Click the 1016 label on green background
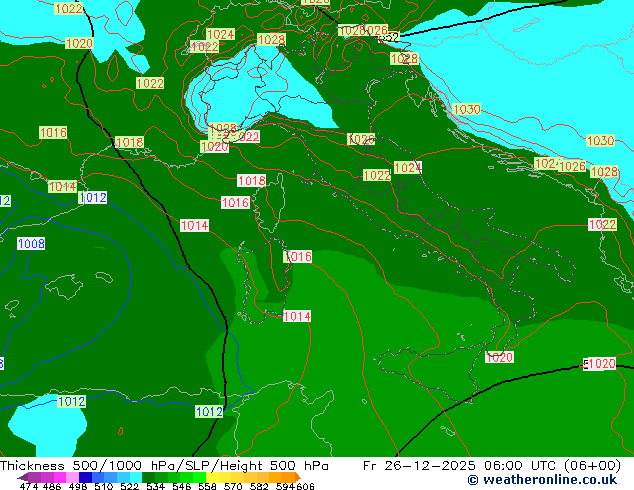This screenshot has height=490, width=634. pyautogui.click(x=53, y=132)
